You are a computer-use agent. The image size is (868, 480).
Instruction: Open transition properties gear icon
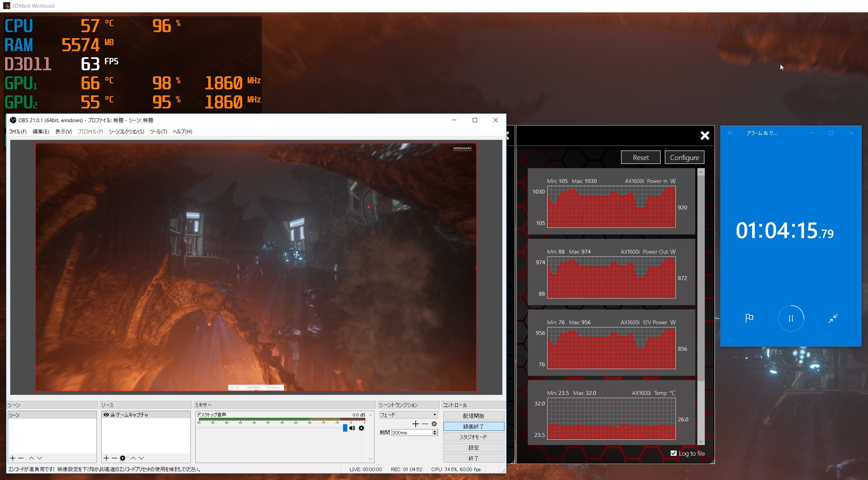coord(434,424)
